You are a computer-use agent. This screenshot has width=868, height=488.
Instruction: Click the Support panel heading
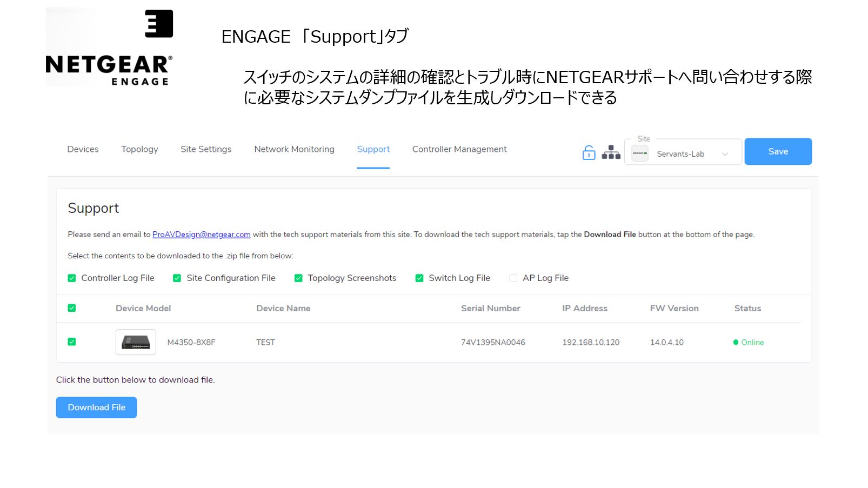(x=94, y=209)
